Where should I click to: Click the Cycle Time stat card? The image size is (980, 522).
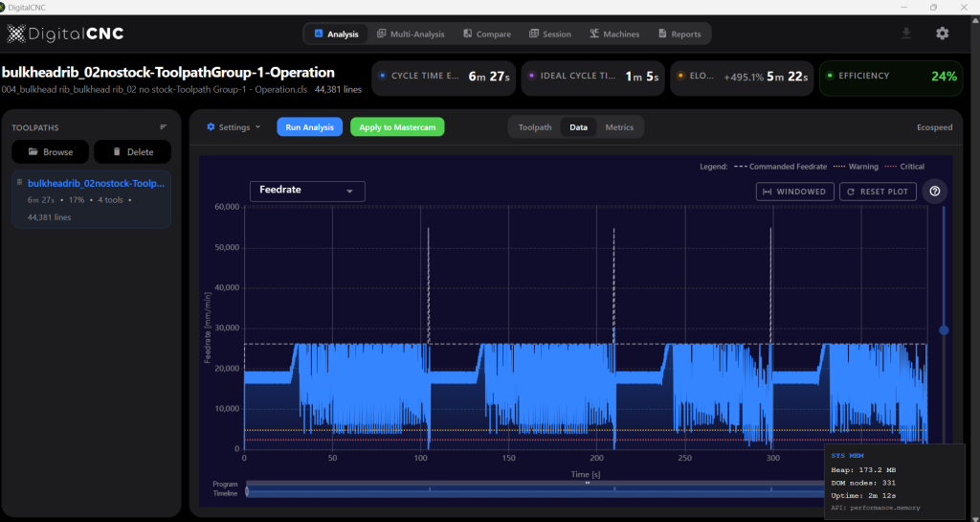pos(444,78)
